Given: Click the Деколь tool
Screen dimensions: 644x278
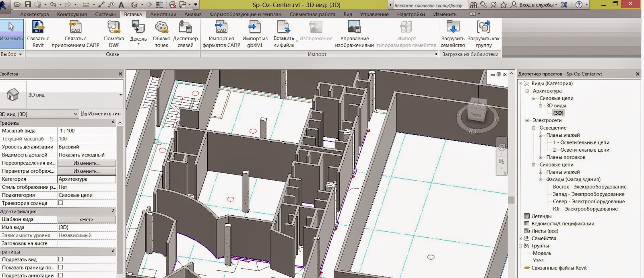Looking at the screenshot, I should [138, 33].
